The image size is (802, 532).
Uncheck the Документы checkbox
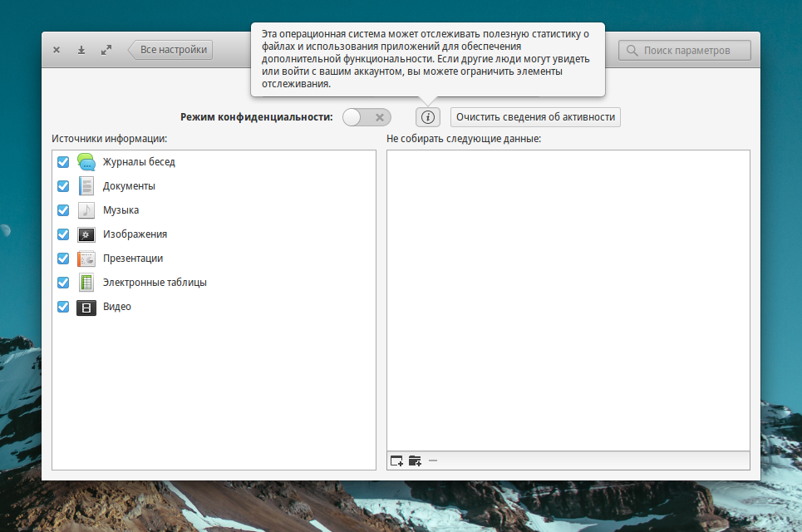click(63, 185)
